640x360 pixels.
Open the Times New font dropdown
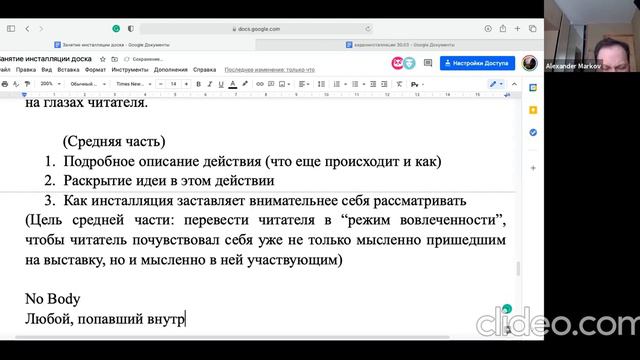click(x=133, y=84)
